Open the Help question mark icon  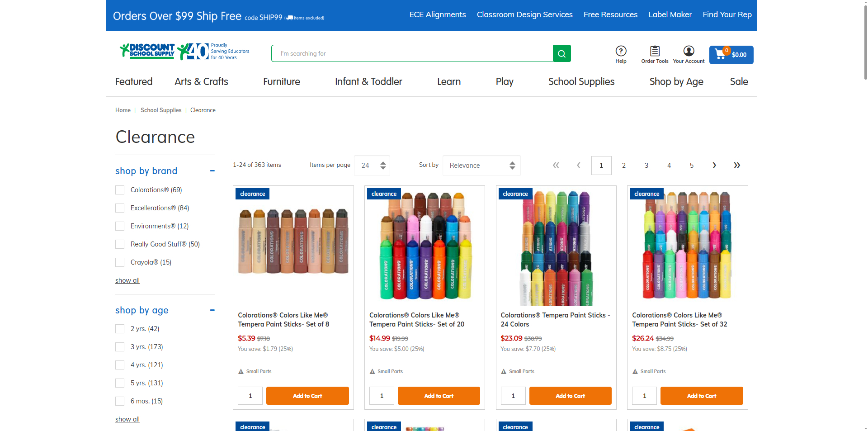coord(621,51)
